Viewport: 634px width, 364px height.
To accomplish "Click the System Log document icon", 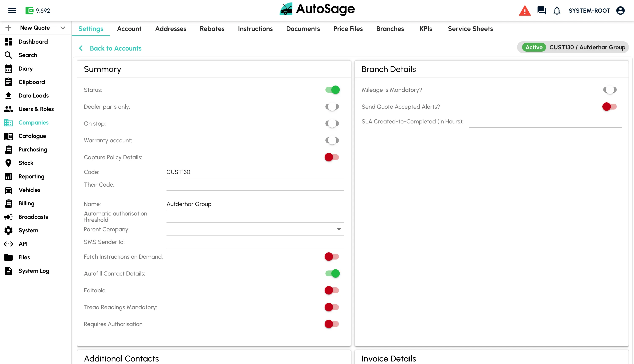I will (x=8, y=271).
